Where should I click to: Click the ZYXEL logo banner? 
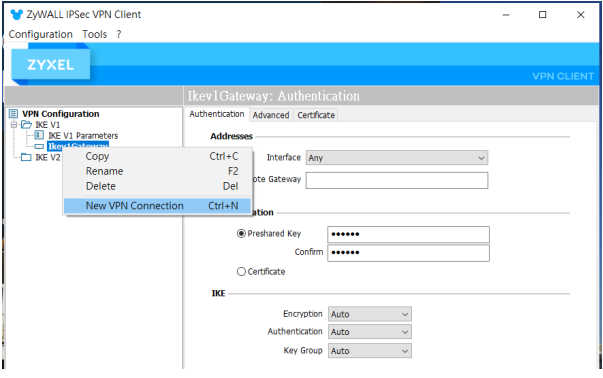[51, 65]
